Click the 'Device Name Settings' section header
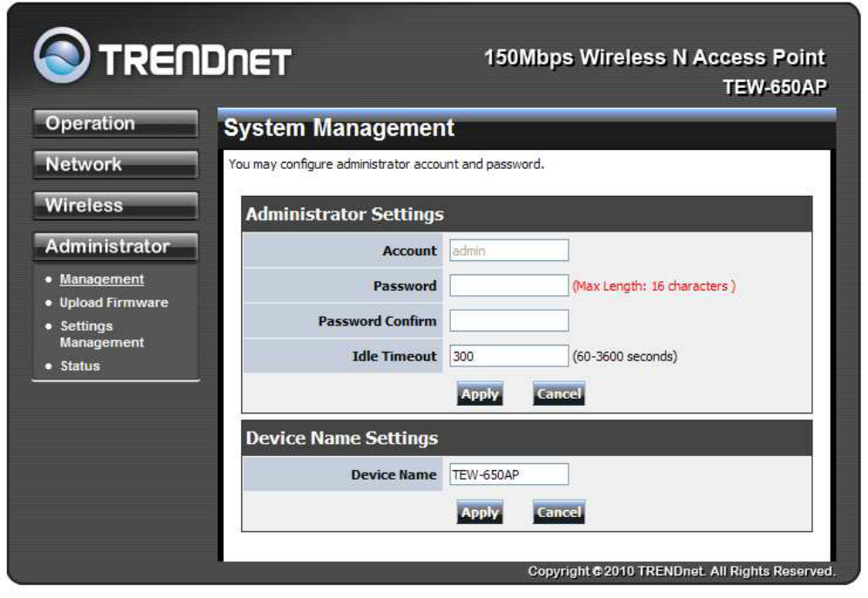This screenshot has width=868, height=598. point(342,438)
